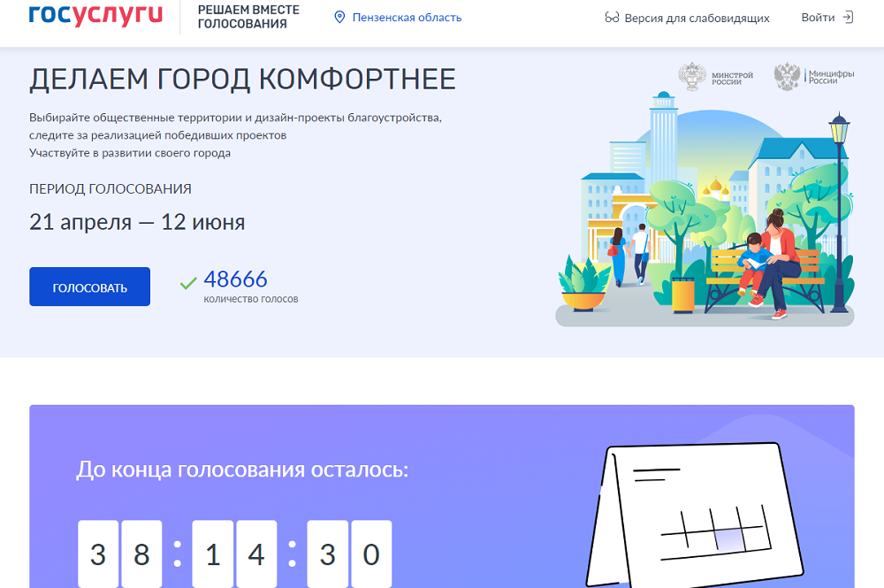Click the login arrow icon
Screen dimensions: 884x588
point(848,18)
